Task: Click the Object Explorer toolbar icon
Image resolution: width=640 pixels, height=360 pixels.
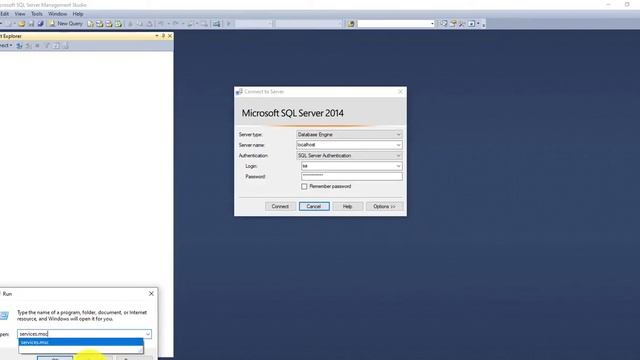Action: pos(453,24)
